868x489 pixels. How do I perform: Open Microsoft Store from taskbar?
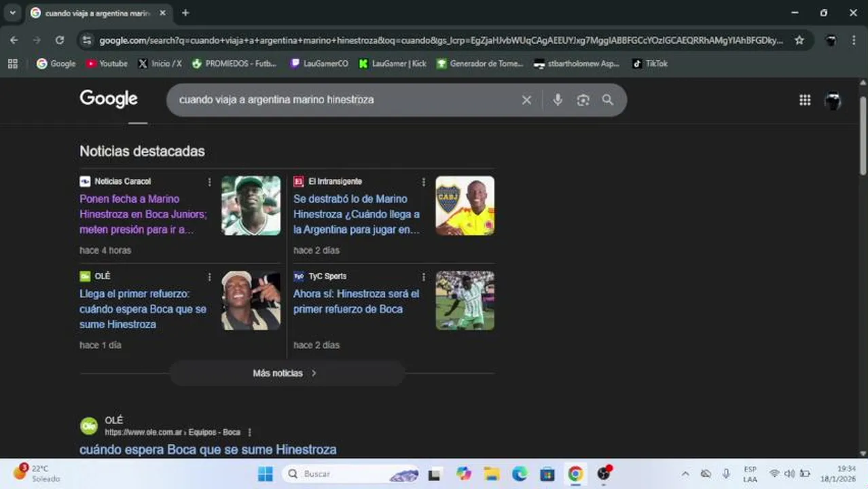tap(547, 473)
